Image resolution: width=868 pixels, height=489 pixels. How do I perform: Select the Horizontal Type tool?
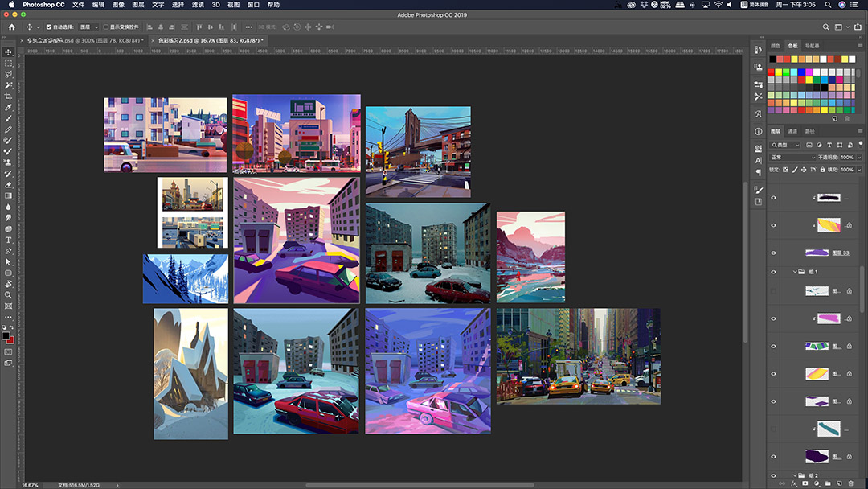click(x=9, y=240)
